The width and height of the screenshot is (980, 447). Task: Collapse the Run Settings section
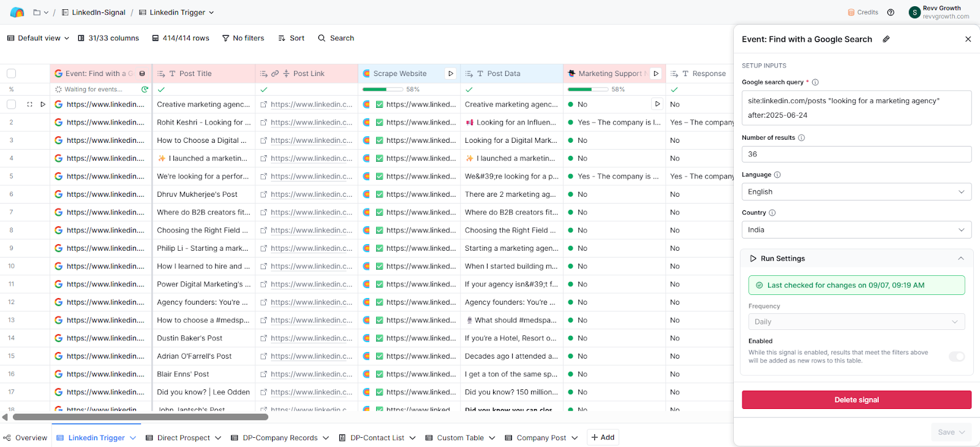[x=960, y=259]
